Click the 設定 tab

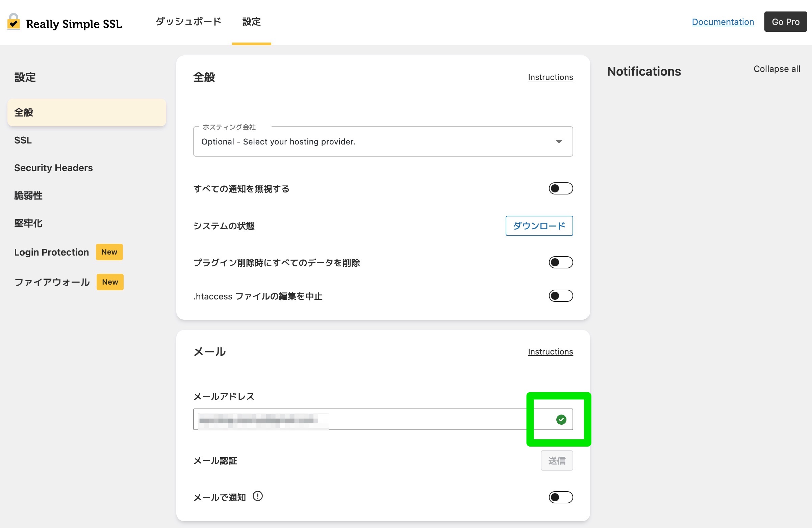point(252,22)
